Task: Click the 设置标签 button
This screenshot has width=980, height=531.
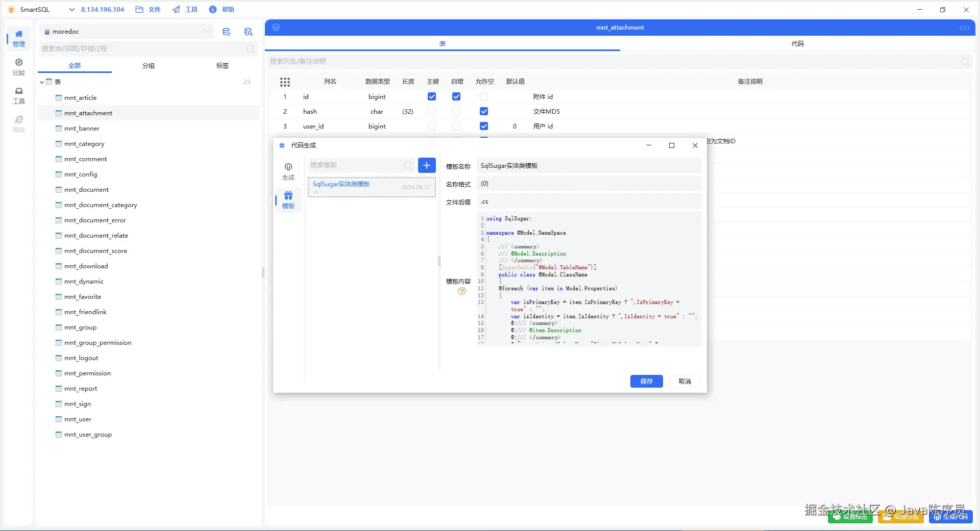Action: coord(850,517)
